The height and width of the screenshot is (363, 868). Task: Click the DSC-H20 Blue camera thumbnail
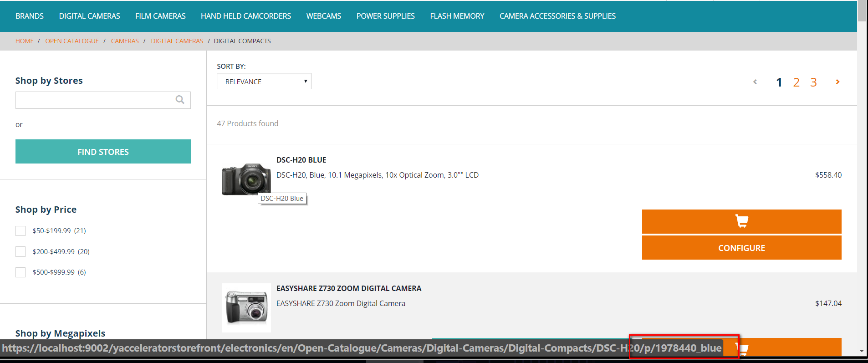pyautogui.click(x=246, y=179)
